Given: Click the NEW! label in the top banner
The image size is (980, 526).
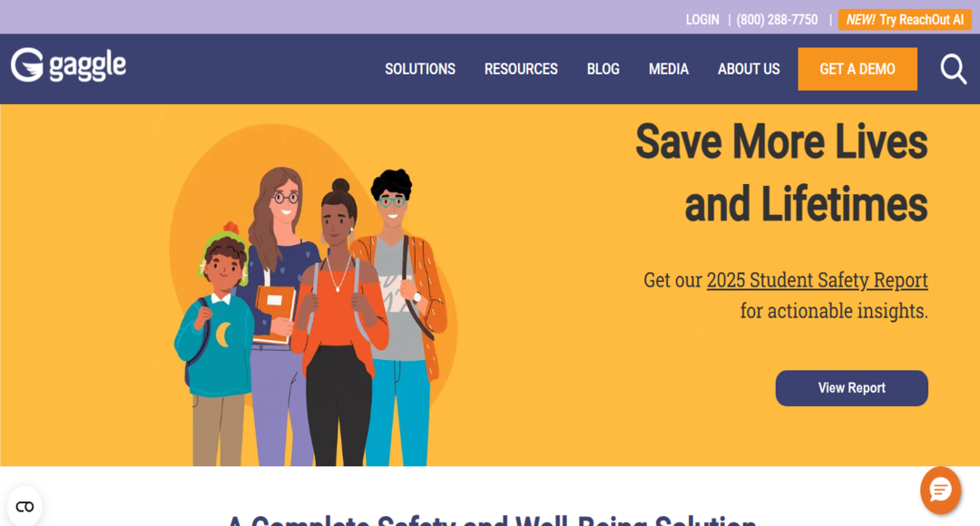Looking at the screenshot, I should point(860,20).
